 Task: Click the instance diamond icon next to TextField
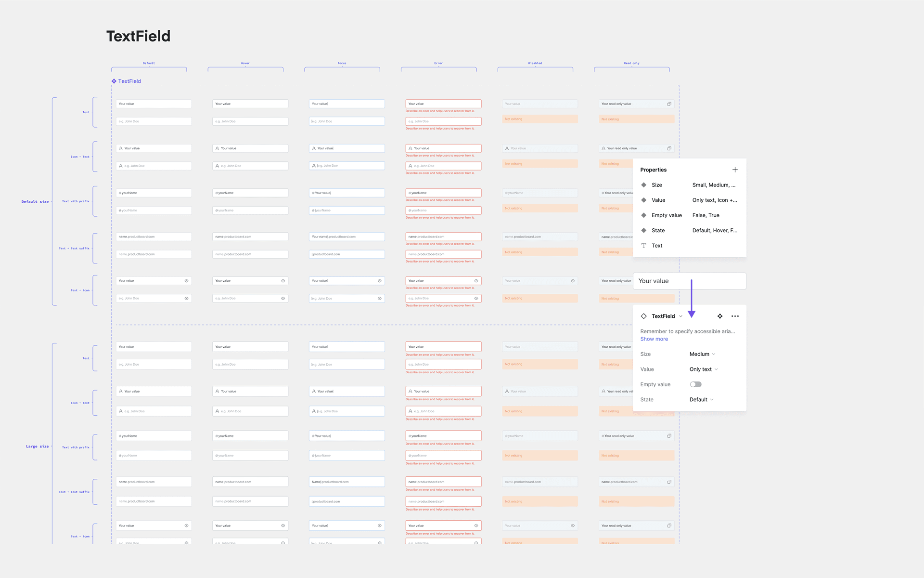[x=644, y=316]
